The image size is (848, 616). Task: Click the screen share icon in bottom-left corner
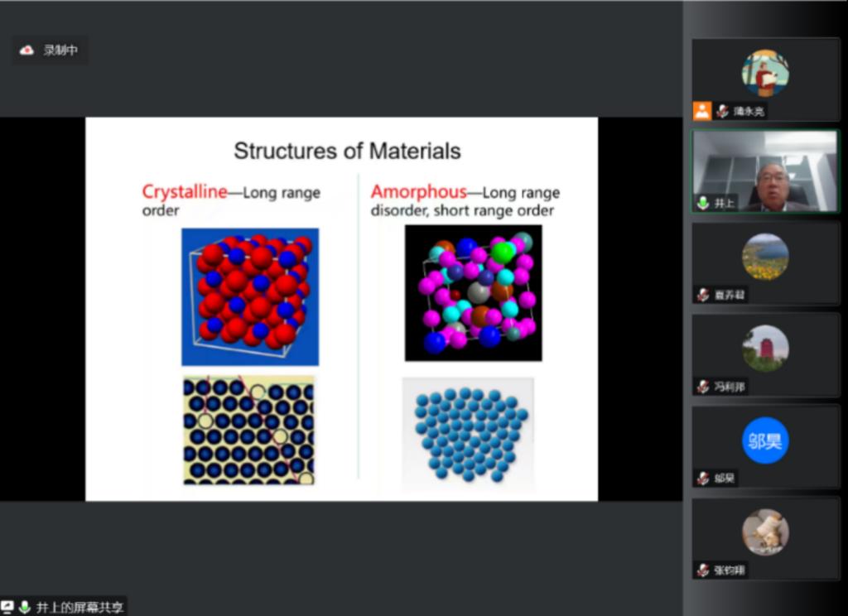click(7, 608)
